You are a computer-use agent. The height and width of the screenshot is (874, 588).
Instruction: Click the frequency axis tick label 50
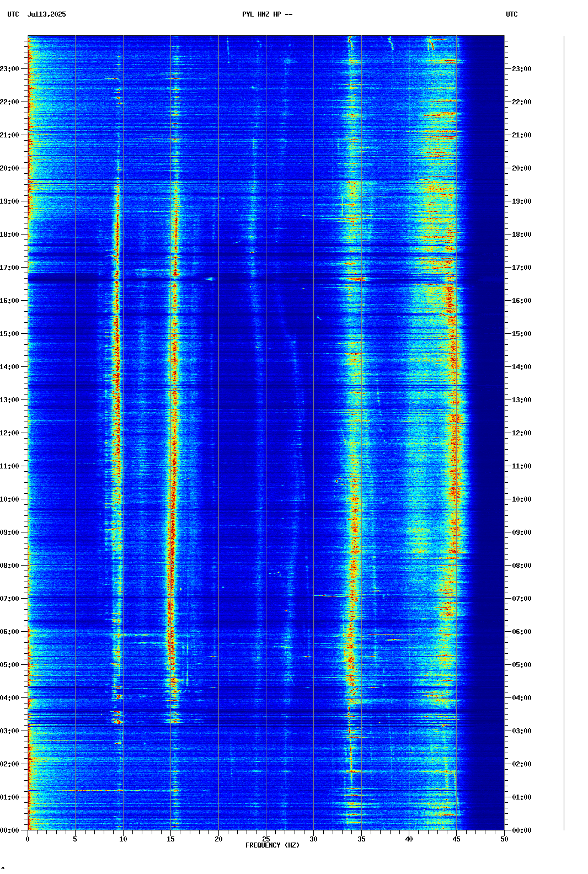pyautogui.click(x=504, y=839)
